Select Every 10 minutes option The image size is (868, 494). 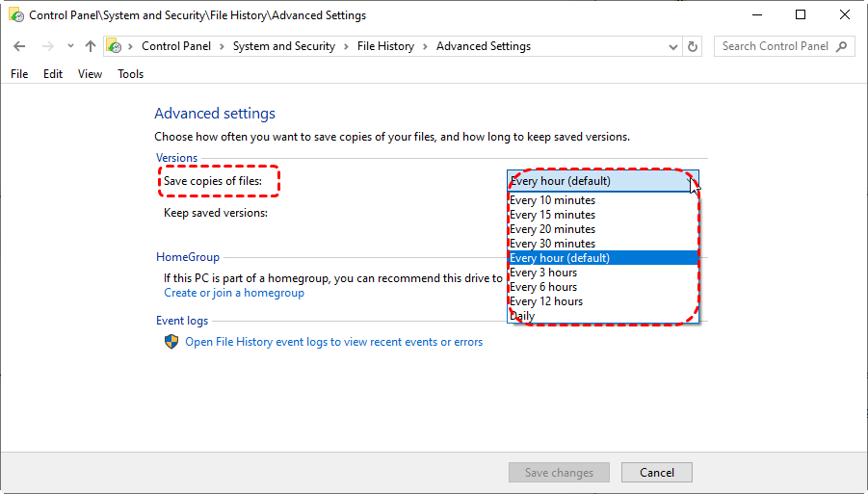[x=552, y=200]
